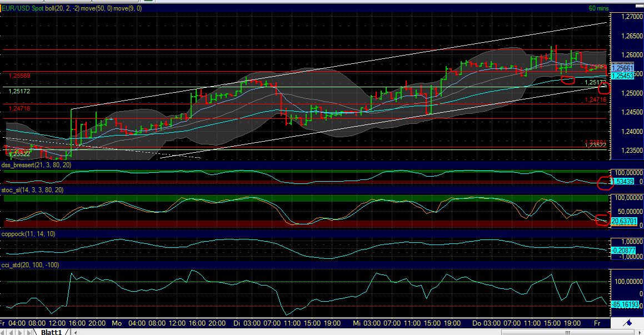The width and height of the screenshot is (644, 335).
Task: Click the highlighted 1.25661 price box on right axis
Action: 622,67
